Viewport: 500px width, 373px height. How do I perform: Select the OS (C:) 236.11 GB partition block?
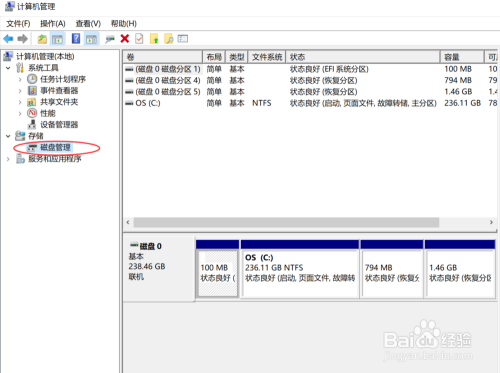coord(300,268)
